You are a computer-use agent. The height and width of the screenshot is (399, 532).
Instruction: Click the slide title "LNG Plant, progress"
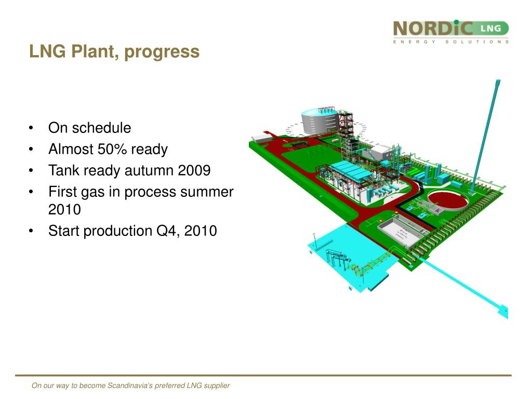[114, 52]
